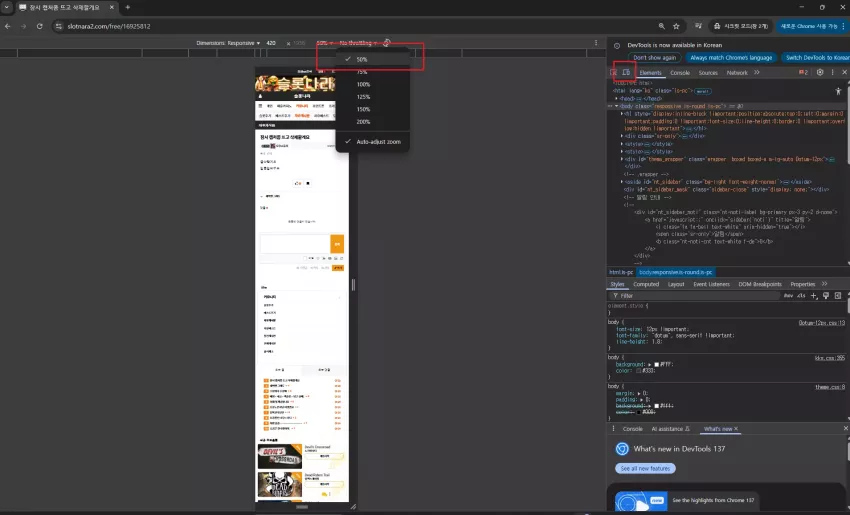Open the Dimensions: Responsive dropdown
Viewport: 850px width, 515px height.
228,43
